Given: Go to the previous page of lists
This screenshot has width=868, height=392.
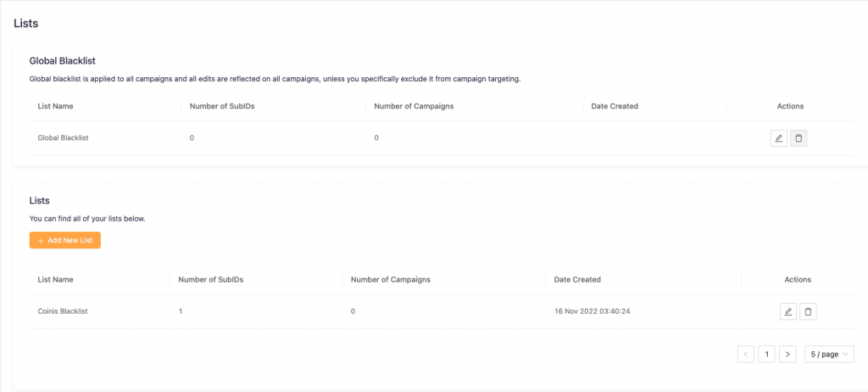Looking at the screenshot, I should (x=746, y=354).
